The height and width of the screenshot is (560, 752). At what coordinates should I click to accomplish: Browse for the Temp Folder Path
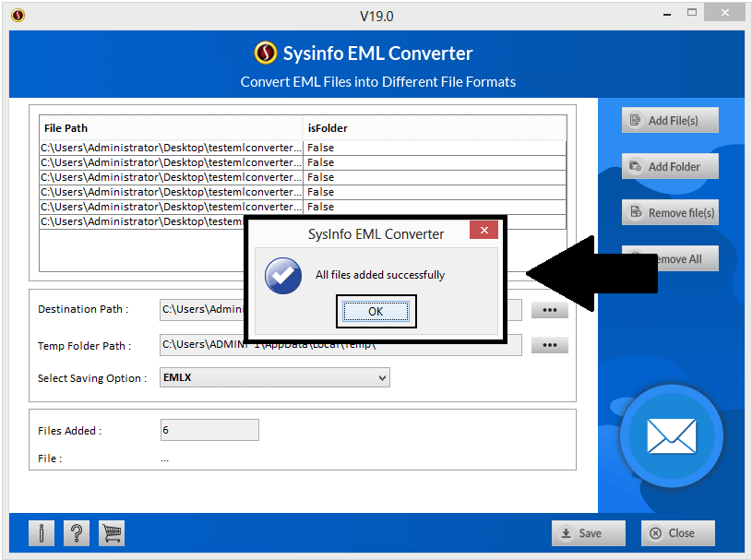pyautogui.click(x=550, y=345)
